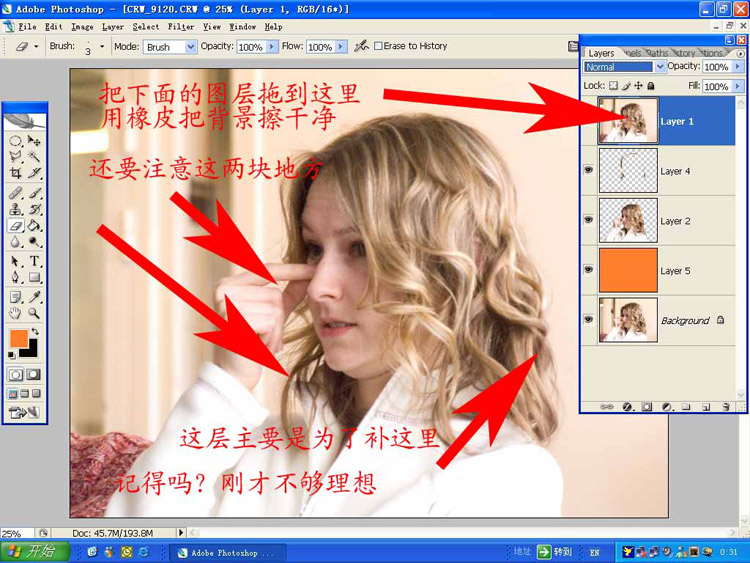Viewport: 750px width, 563px height.
Task: Select the Crop tool
Action: pos(15,173)
